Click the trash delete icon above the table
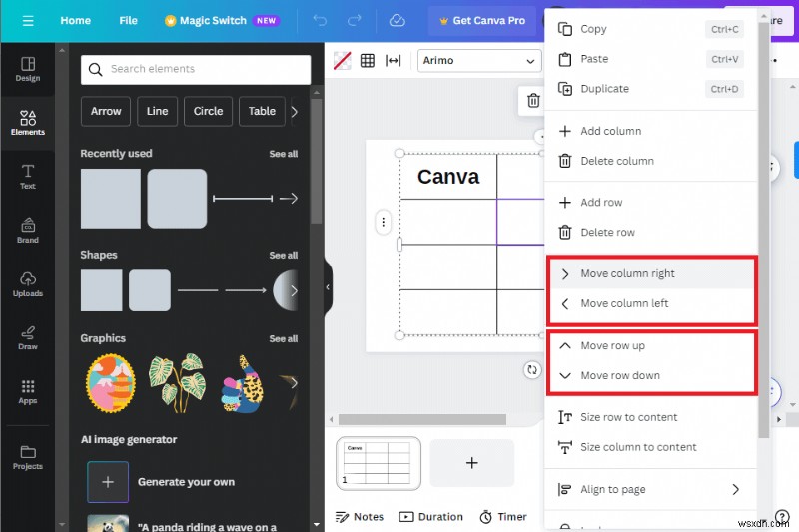 pos(533,100)
